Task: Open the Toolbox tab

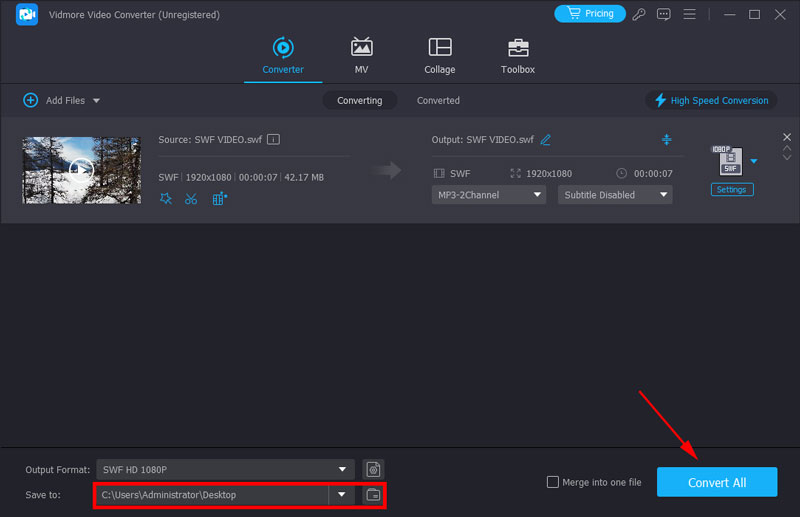Action: point(517,56)
